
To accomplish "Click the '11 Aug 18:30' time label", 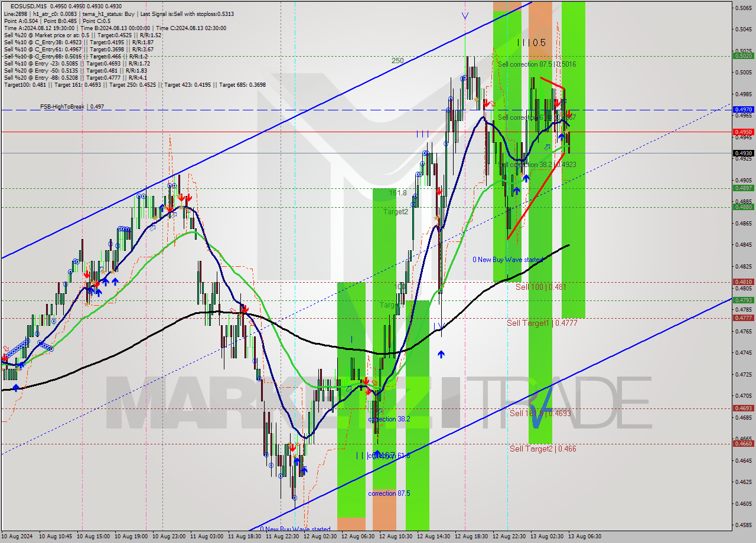I will (245, 537).
